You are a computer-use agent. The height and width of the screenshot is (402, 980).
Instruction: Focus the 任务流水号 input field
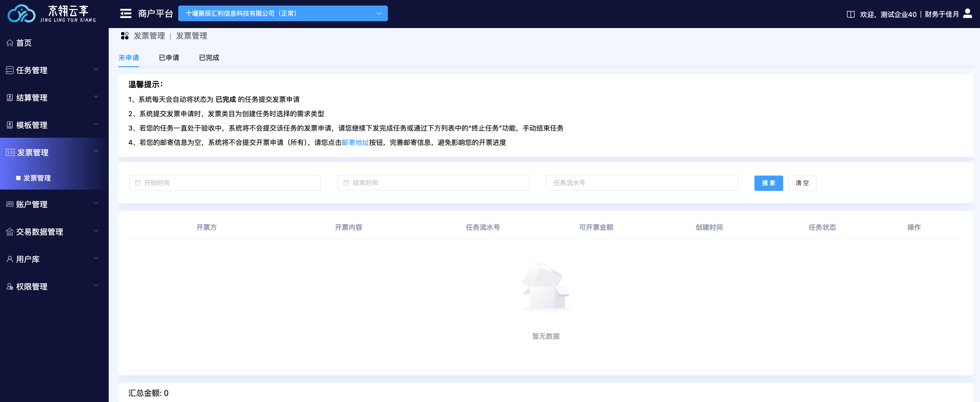click(x=641, y=183)
